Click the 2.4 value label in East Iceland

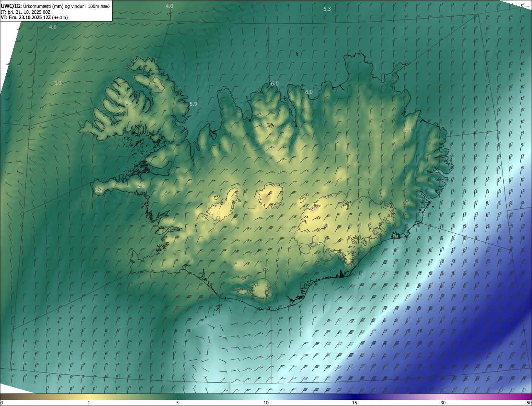click(408, 130)
